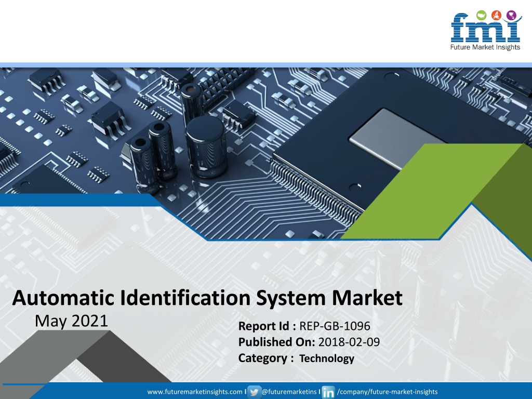Click the FMI Future Market Insights logo

[x=486, y=31]
